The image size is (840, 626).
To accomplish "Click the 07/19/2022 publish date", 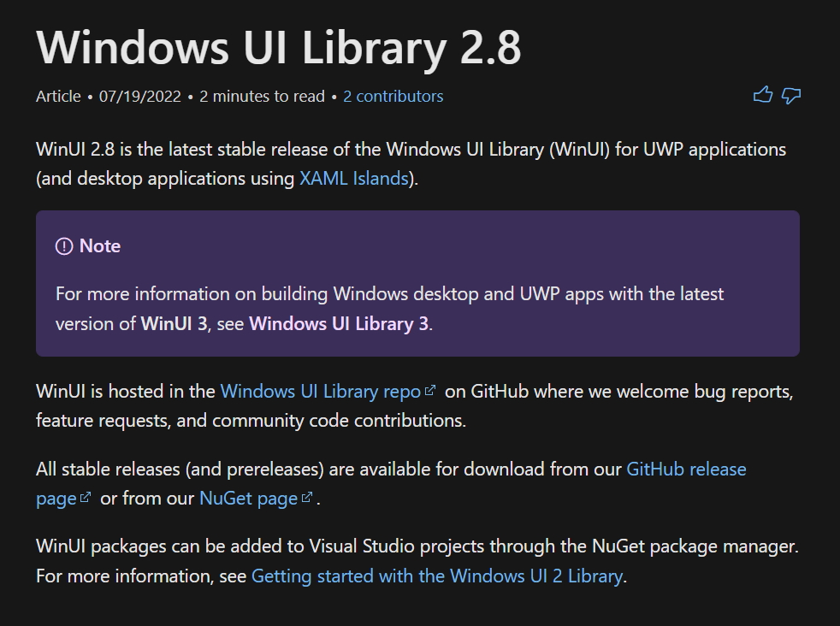I will [x=139, y=96].
